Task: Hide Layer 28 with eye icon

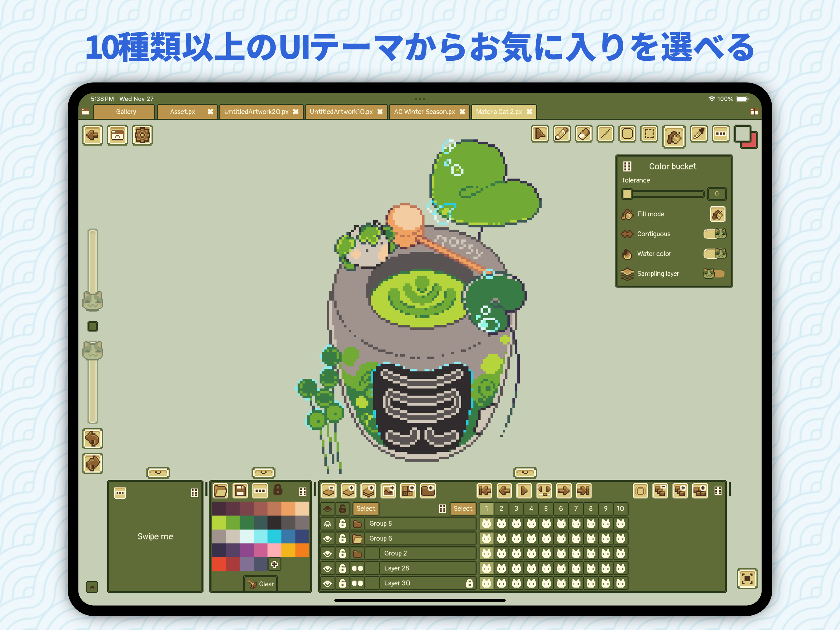Action: click(x=327, y=568)
